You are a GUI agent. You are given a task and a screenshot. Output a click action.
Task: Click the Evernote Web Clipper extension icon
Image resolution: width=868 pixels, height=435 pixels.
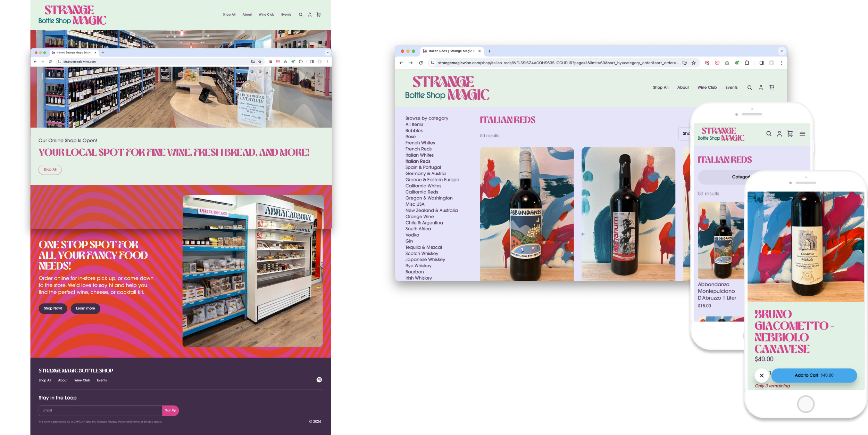tap(736, 63)
